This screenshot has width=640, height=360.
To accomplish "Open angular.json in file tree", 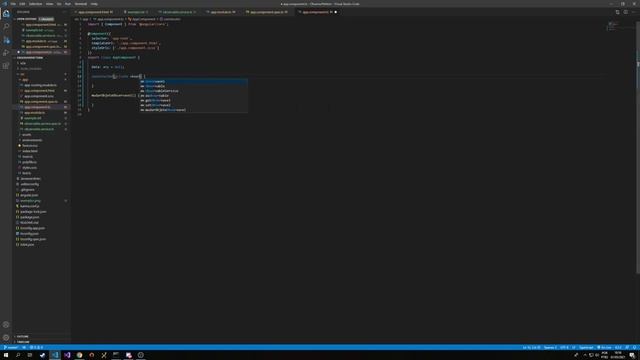I will pos(29,195).
